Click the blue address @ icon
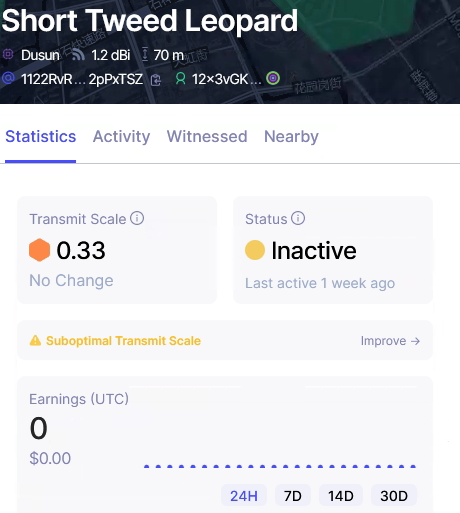The width and height of the screenshot is (460, 513). pyautogui.click(x=8, y=78)
